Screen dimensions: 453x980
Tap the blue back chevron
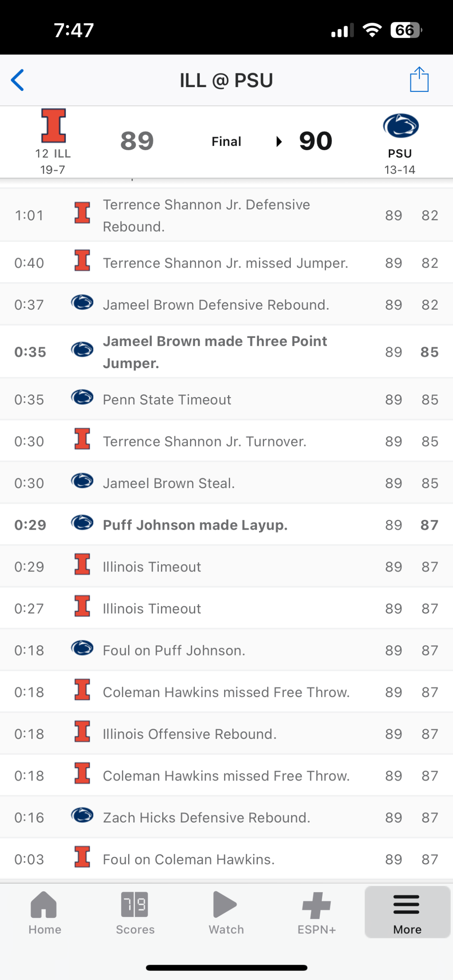pyautogui.click(x=18, y=80)
